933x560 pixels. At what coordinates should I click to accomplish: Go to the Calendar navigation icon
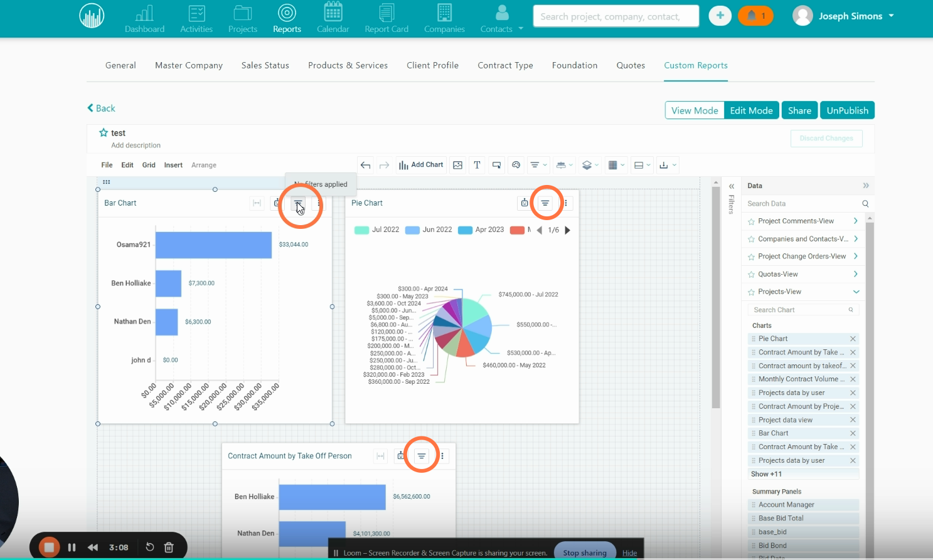pos(333,18)
